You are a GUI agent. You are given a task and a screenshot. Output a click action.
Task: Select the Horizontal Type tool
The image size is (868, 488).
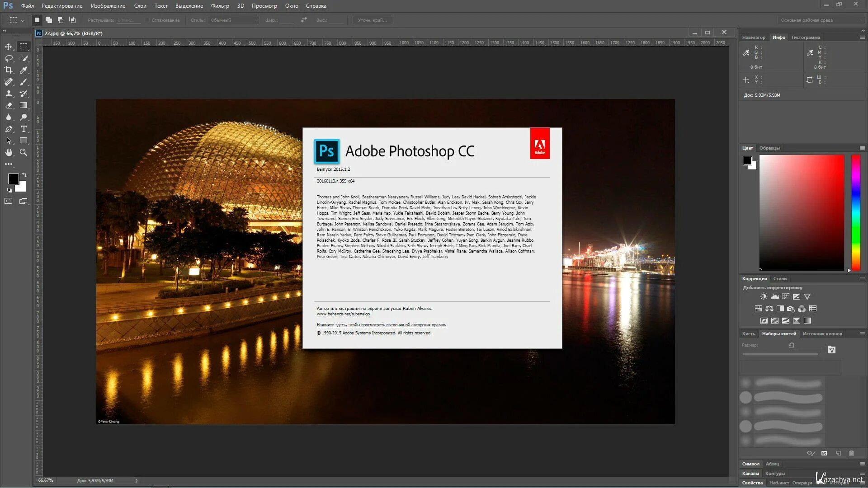[x=24, y=129]
